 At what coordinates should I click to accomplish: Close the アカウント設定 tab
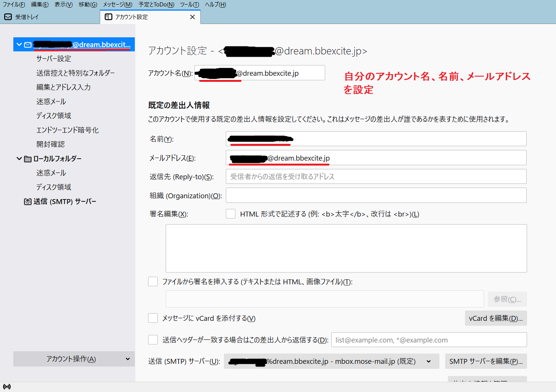[192, 17]
